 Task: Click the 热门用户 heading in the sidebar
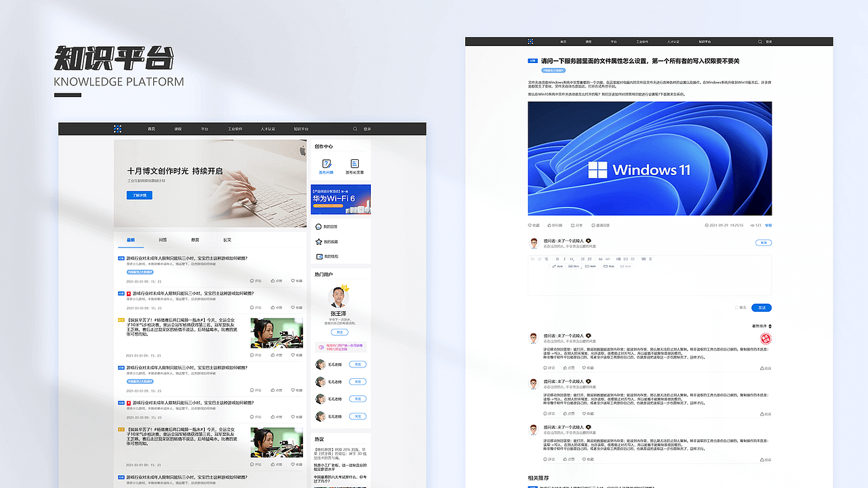click(323, 274)
